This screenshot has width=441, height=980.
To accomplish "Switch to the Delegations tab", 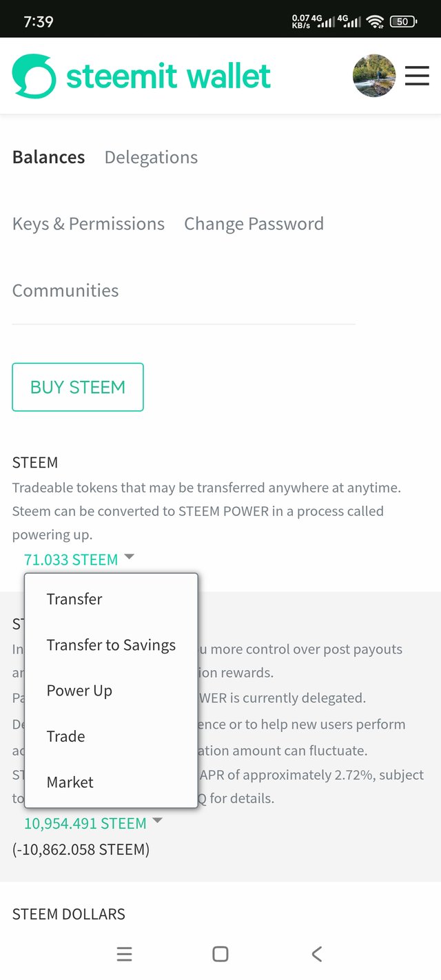I will coord(151,158).
